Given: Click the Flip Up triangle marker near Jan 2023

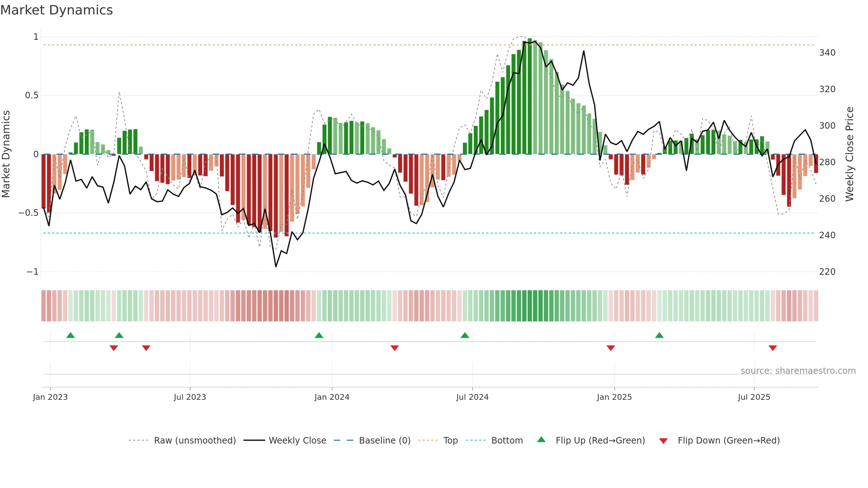Looking at the screenshot, I should pos(71,335).
